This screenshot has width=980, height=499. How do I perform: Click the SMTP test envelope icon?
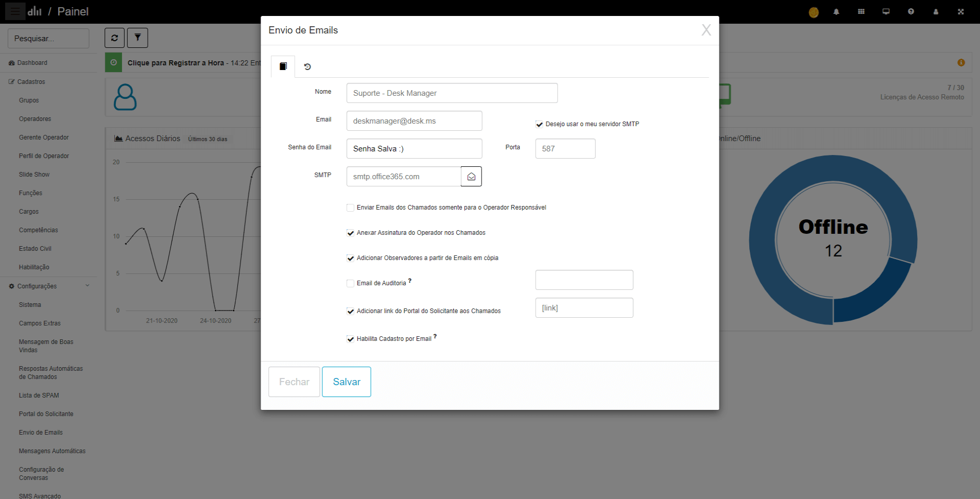[x=471, y=176]
